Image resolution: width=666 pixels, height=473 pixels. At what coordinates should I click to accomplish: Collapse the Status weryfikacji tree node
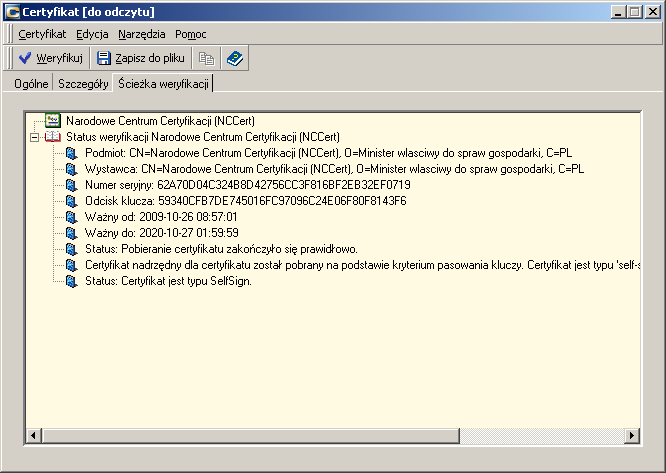[x=34, y=137]
